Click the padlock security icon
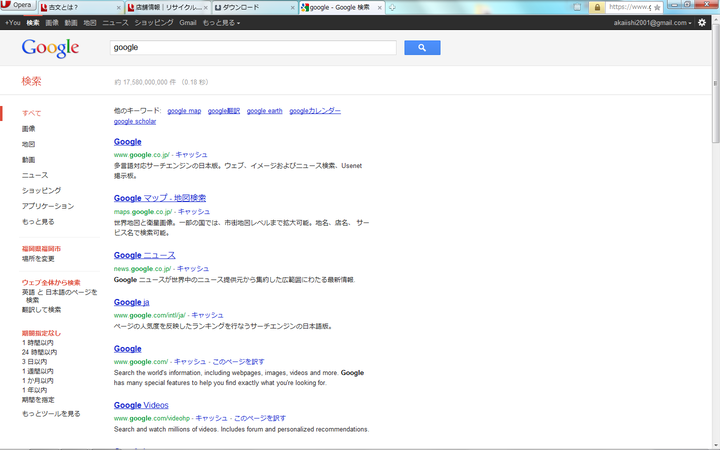The height and width of the screenshot is (450, 720). pyautogui.click(x=597, y=7)
